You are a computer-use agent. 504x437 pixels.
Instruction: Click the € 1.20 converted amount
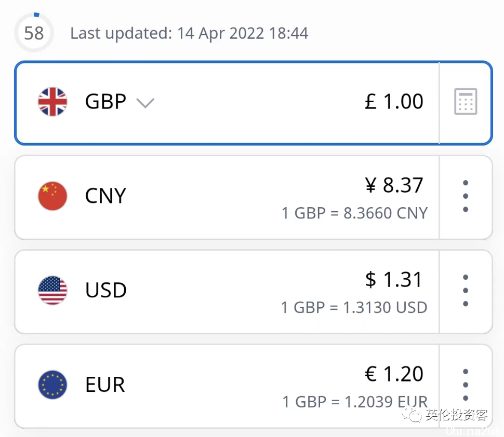coord(394,374)
